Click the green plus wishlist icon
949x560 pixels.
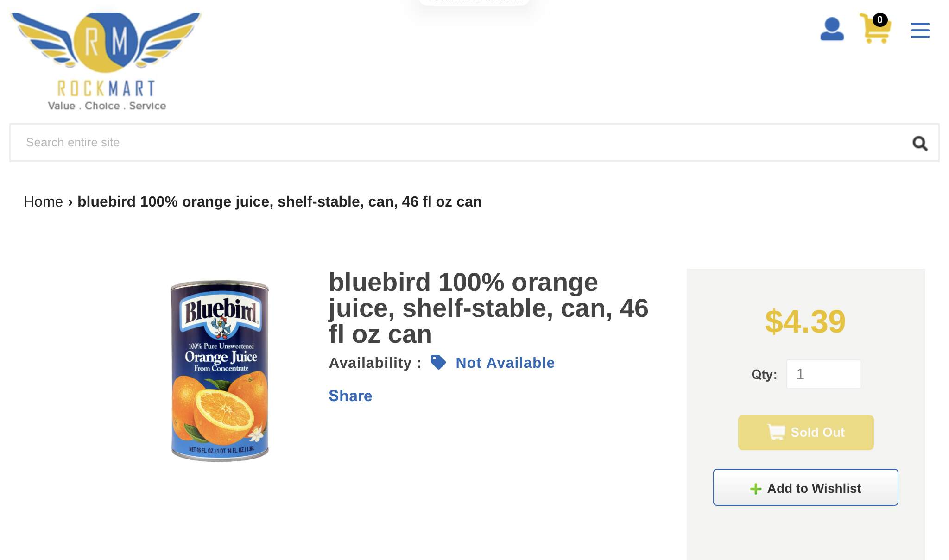[755, 489]
